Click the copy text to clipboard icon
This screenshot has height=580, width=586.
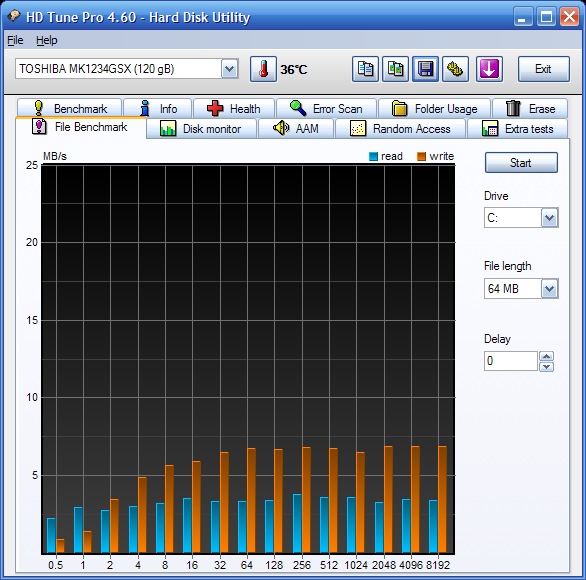coord(365,69)
